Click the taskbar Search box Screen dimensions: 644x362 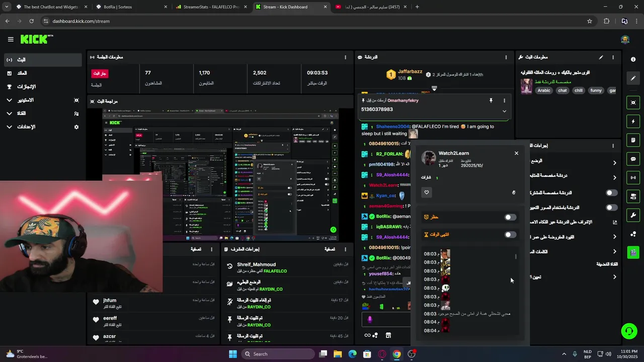click(278, 354)
